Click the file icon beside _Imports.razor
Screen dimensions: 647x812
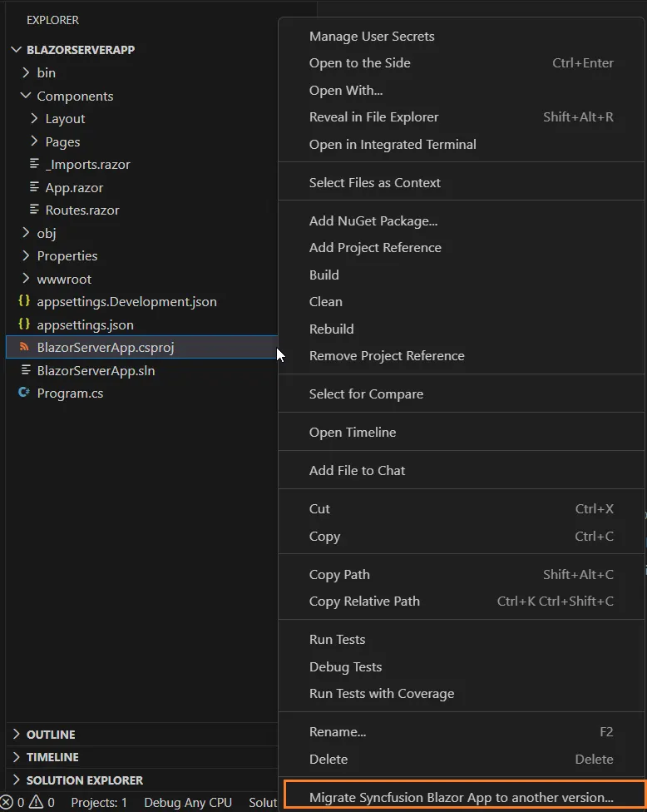click(37, 164)
